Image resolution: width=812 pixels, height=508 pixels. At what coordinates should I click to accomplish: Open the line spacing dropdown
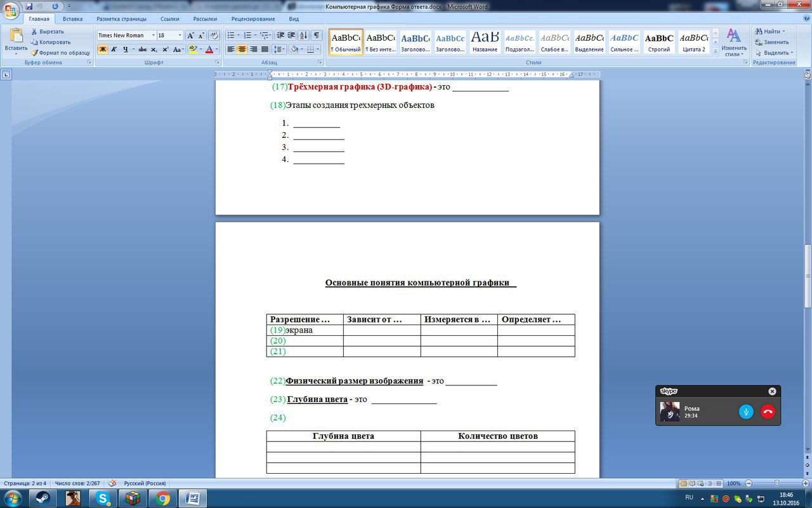point(280,50)
